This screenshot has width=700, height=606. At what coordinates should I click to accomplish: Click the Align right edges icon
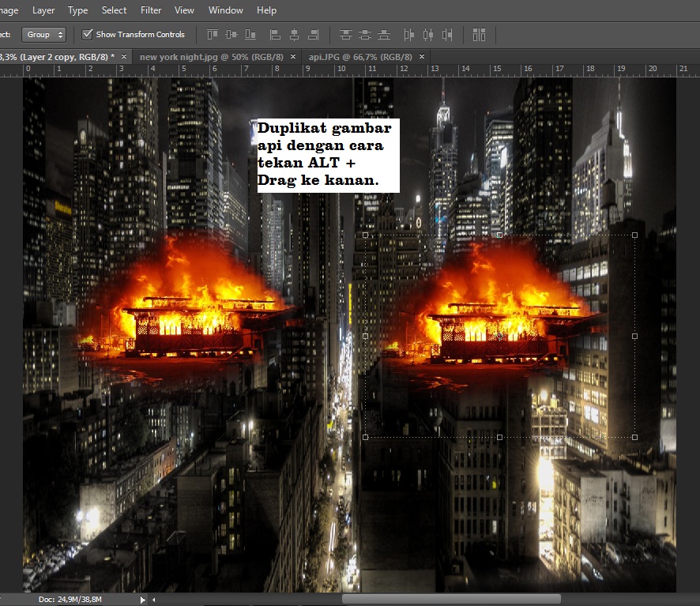click(x=313, y=35)
